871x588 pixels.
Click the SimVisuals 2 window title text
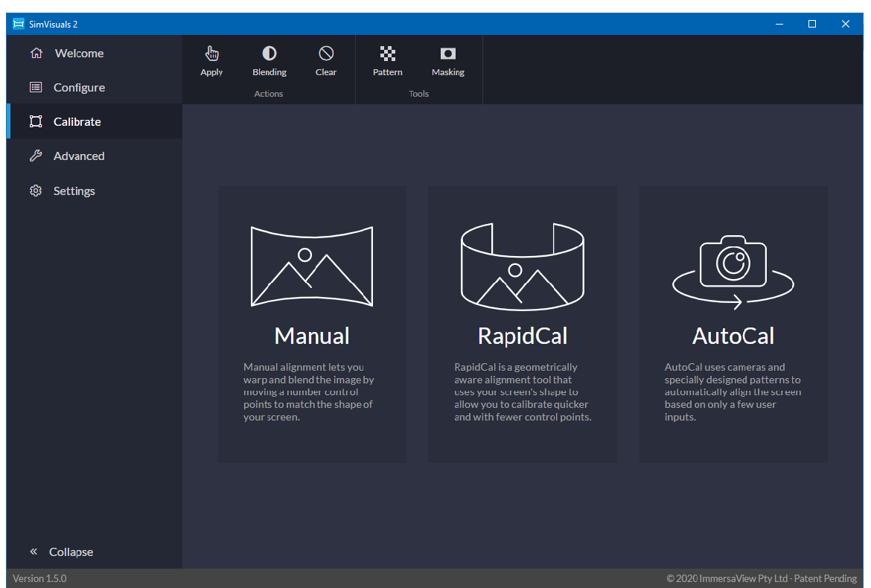click(x=54, y=25)
